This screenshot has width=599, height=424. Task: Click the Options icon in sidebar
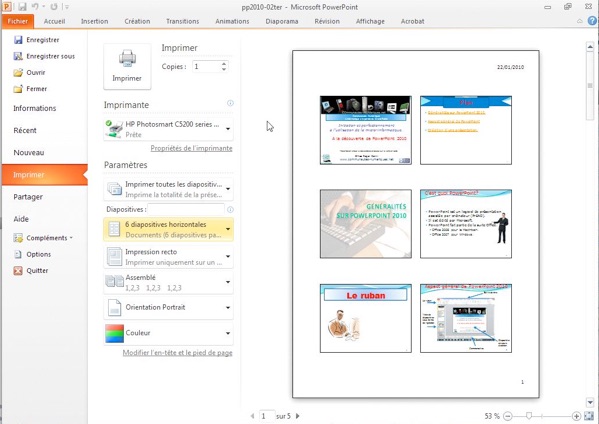pos(18,254)
